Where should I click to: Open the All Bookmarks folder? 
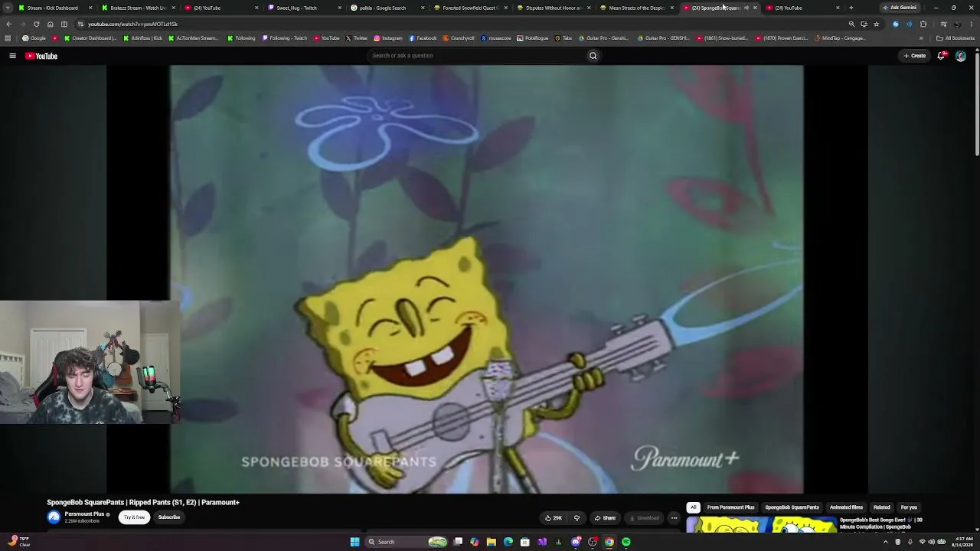click(x=955, y=38)
